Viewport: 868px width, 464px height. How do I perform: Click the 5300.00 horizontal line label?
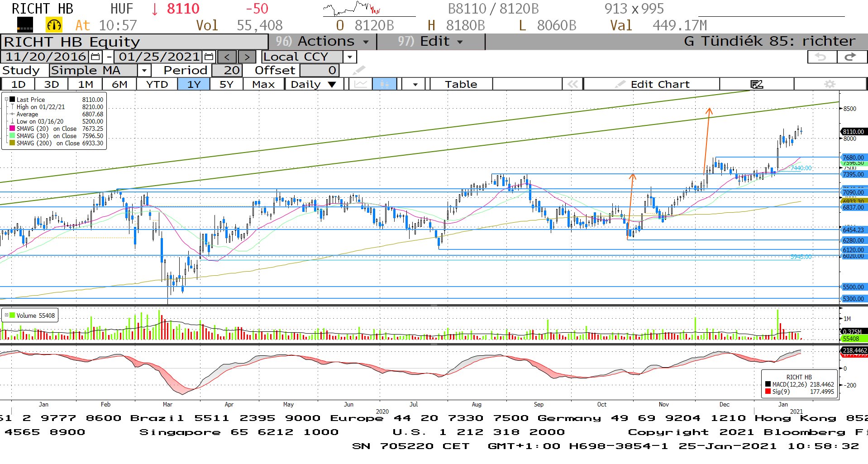[x=854, y=299]
